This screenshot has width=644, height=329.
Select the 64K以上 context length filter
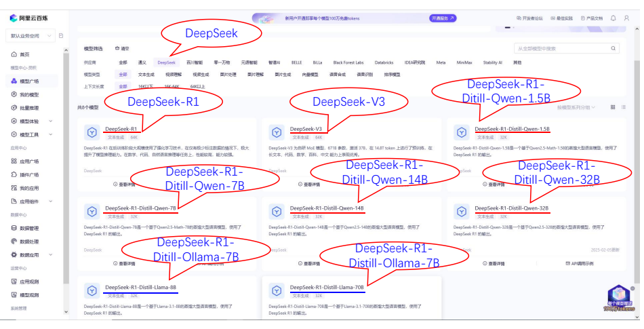click(x=197, y=86)
